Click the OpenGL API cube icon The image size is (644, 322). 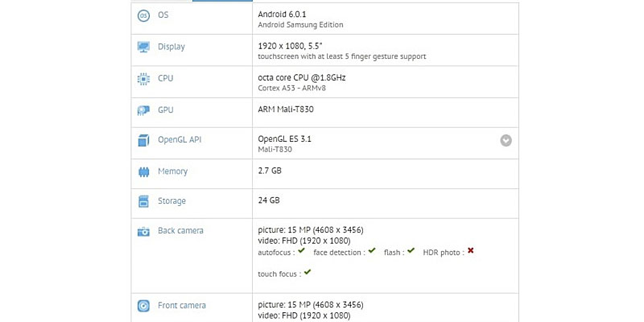click(143, 140)
